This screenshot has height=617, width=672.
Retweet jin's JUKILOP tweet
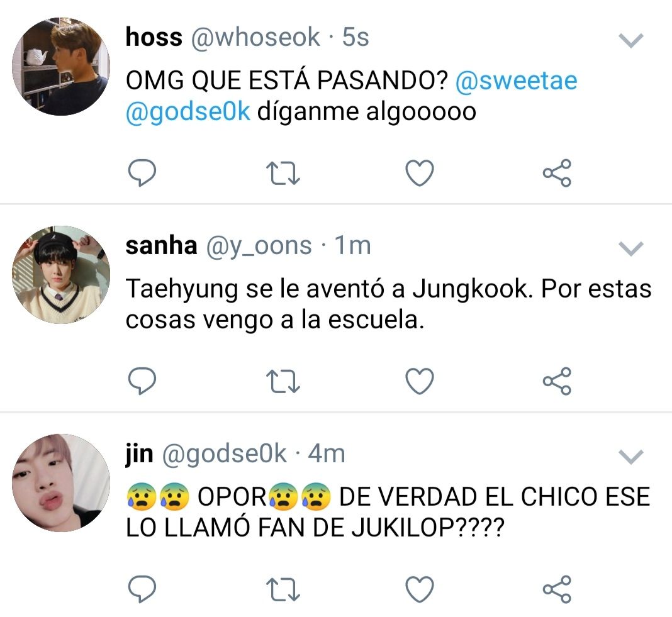[x=283, y=590]
